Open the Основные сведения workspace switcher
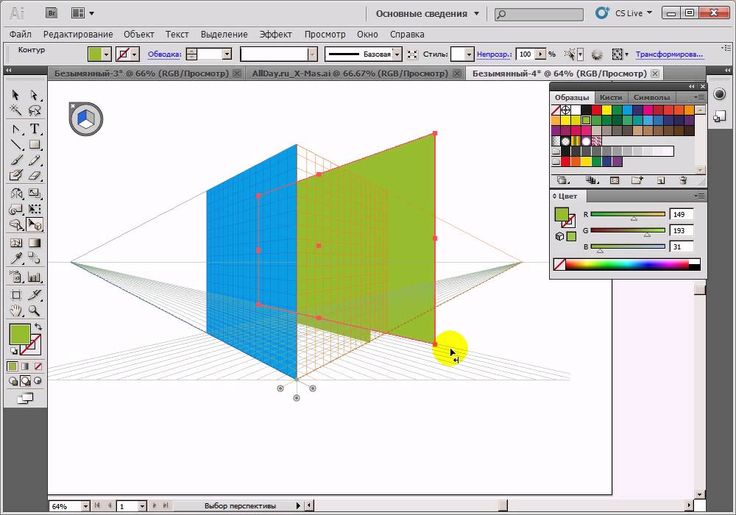The width and height of the screenshot is (736, 515). click(x=427, y=14)
